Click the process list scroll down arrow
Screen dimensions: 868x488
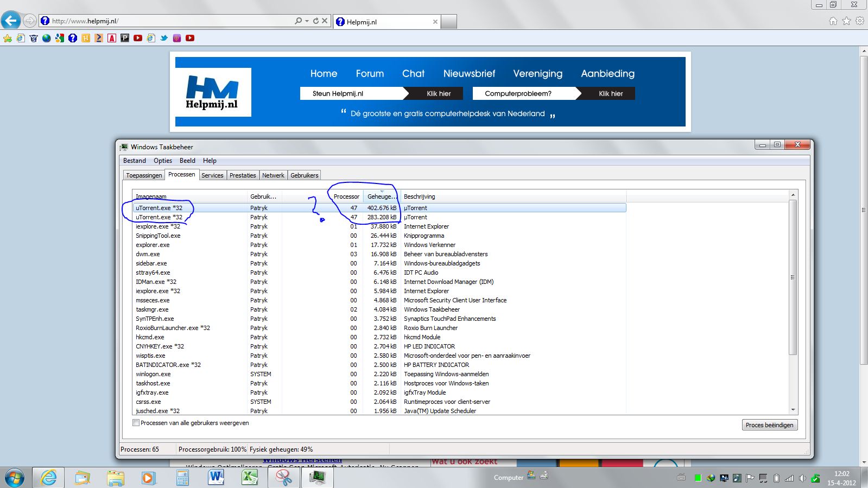[793, 410]
